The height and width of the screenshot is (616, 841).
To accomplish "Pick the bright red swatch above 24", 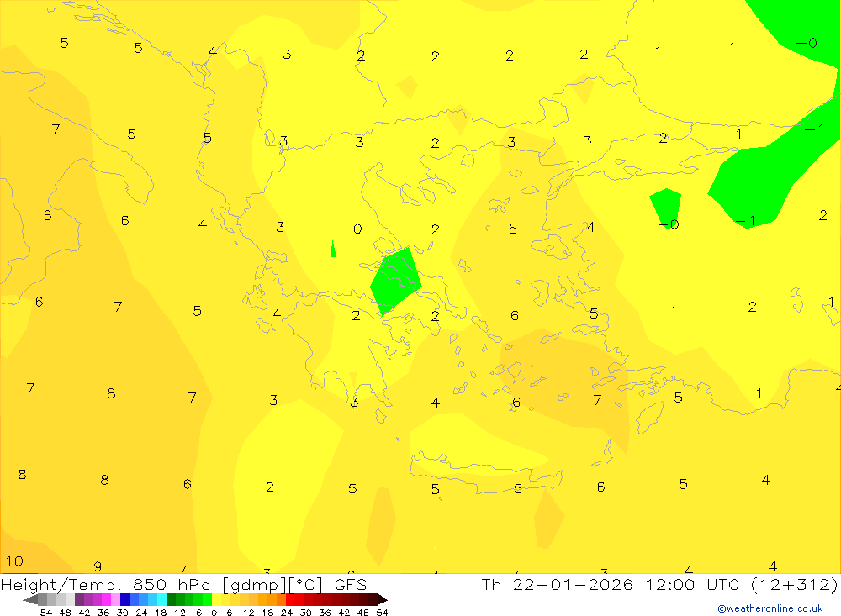I will click(x=290, y=600).
